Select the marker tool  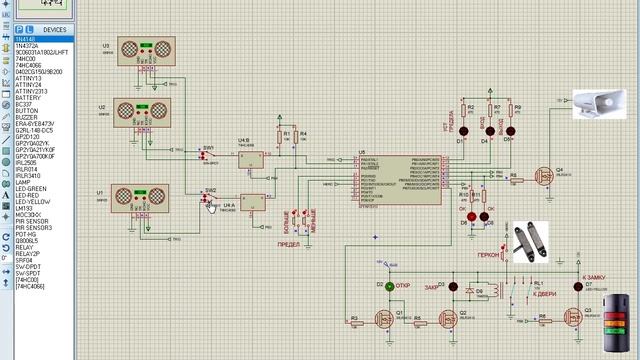coord(6,217)
